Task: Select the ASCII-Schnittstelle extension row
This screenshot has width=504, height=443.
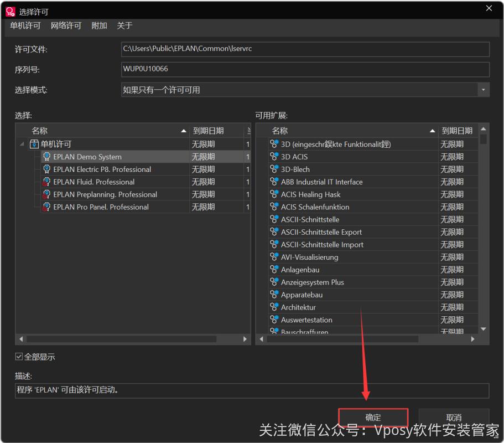Action: (373, 219)
